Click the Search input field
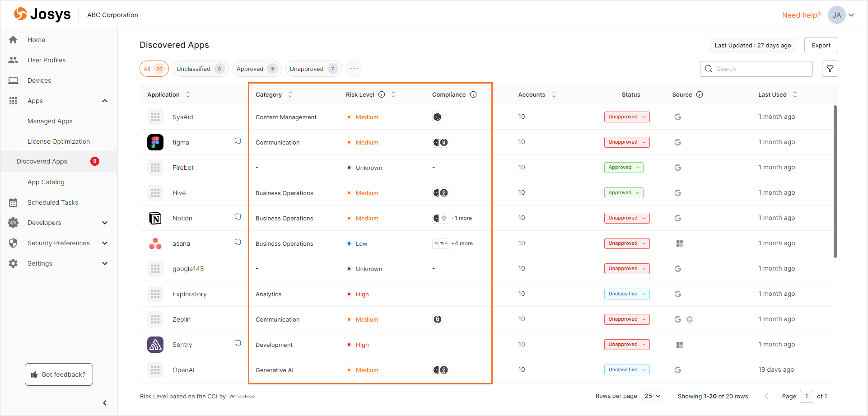The image size is (868, 416). [x=756, y=69]
